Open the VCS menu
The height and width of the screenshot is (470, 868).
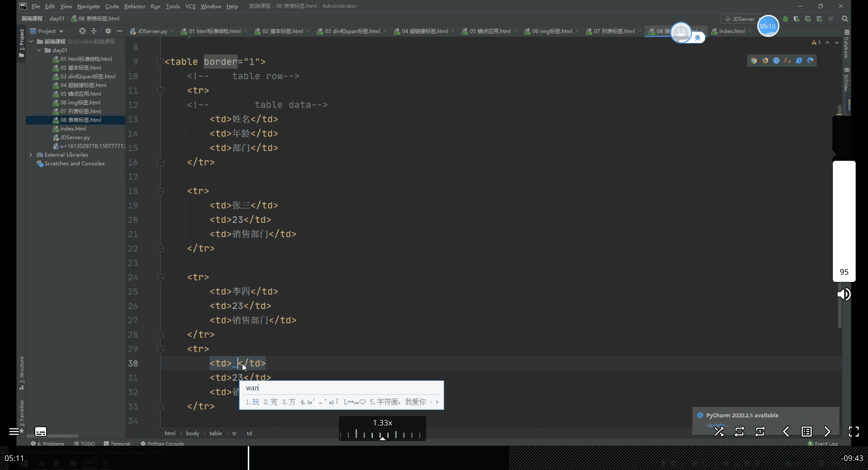click(x=190, y=6)
